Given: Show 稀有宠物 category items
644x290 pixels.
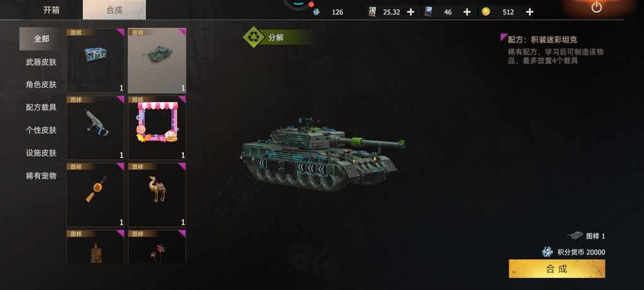Looking at the screenshot, I should 41,176.
